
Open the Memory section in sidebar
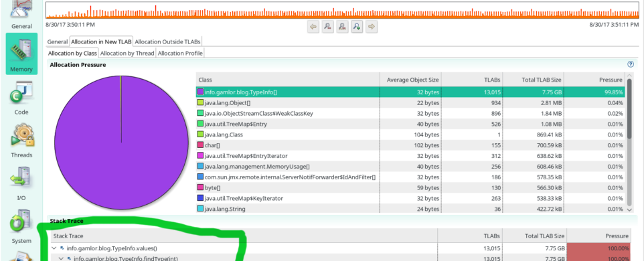point(21,54)
